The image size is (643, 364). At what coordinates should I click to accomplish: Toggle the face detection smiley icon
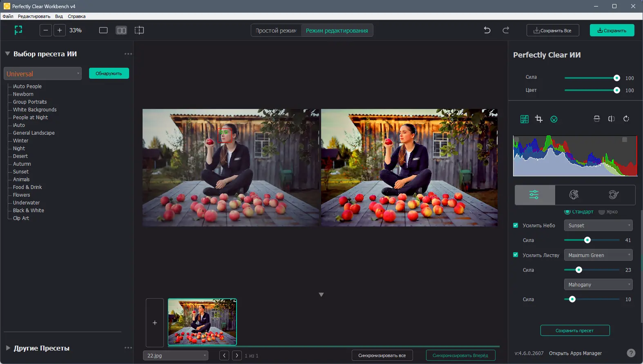coord(554,119)
